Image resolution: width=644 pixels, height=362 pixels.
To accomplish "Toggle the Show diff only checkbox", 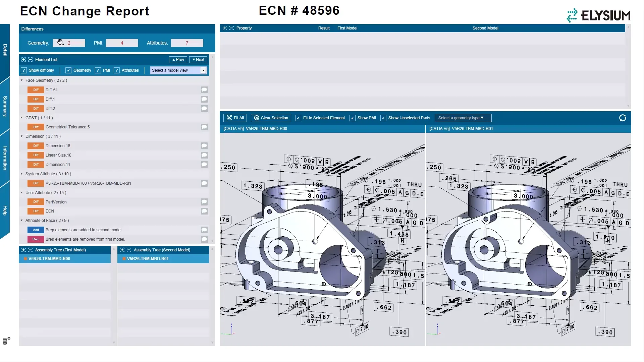I will coord(24,70).
